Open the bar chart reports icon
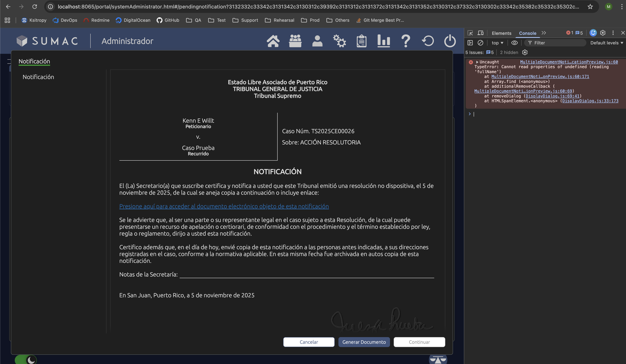Viewport: 626px width, 364px height. pos(384,41)
